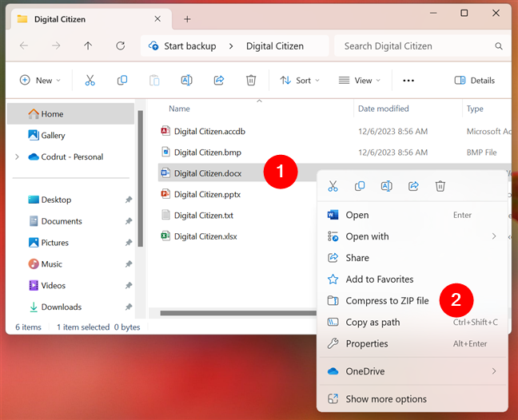Expand the Codrut - Personal tree node
Image resolution: width=518 pixels, height=420 pixels.
(17, 157)
